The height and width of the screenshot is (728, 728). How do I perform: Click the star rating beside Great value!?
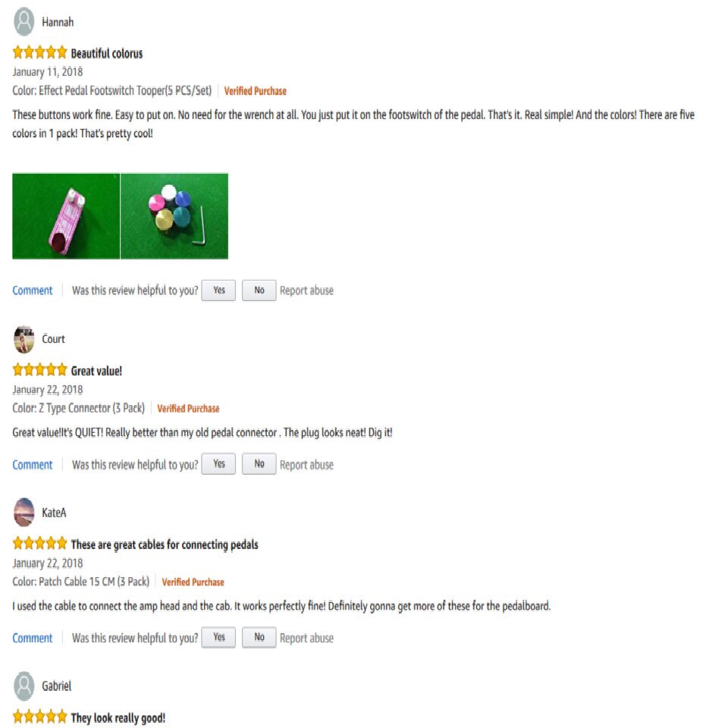tap(40, 370)
